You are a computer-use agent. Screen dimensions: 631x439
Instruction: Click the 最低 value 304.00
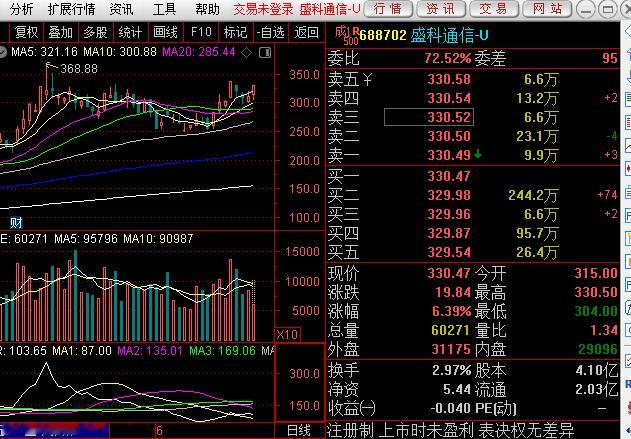(596, 311)
